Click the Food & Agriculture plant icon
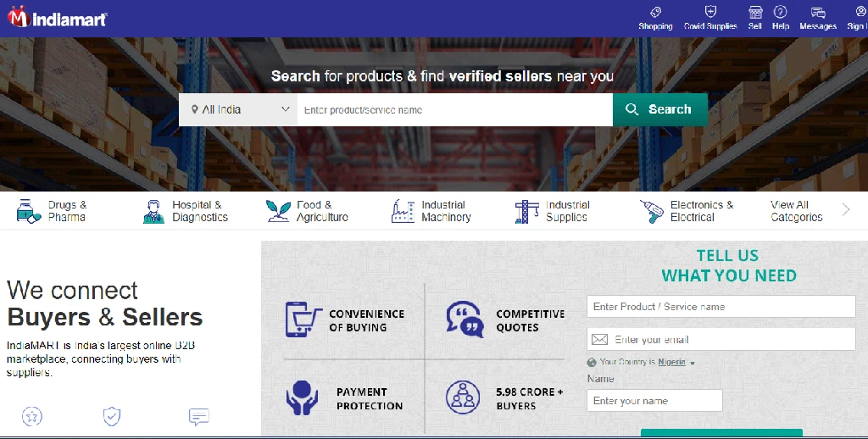 tap(278, 211)
